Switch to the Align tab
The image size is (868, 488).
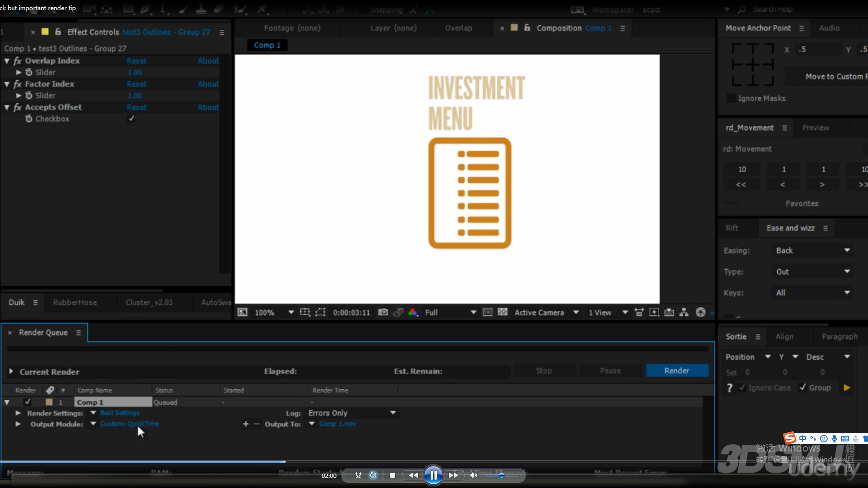pos(784,336)
